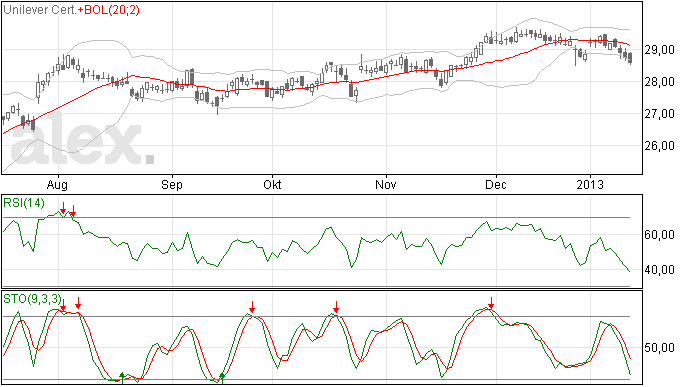690x387 pixels.
Task: Select the +BOL(20;2) Bollinger indicator label
Action: point(109,10)
